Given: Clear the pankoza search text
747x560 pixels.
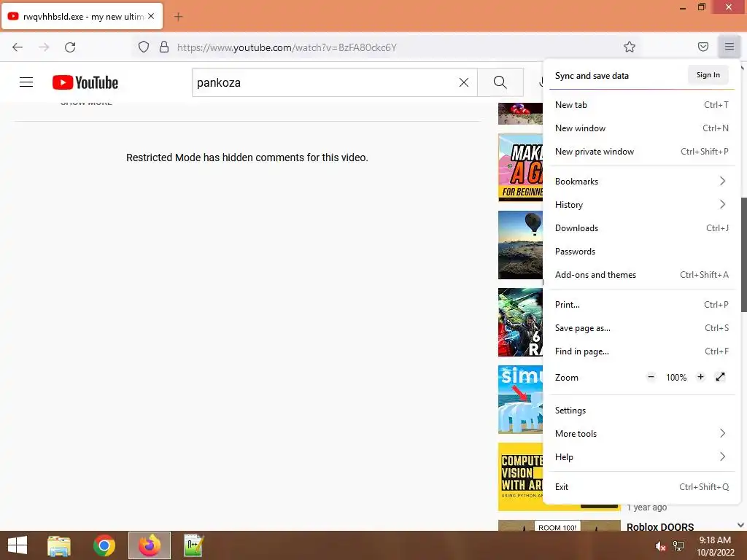Looking at the screenshot, I should [x=463, y=82].
